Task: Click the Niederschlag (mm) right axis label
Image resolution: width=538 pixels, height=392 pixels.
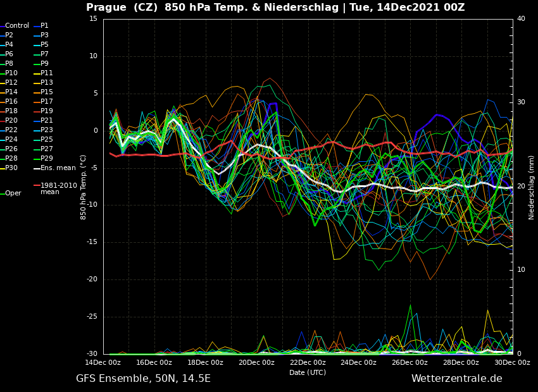Action: [532, 187]
